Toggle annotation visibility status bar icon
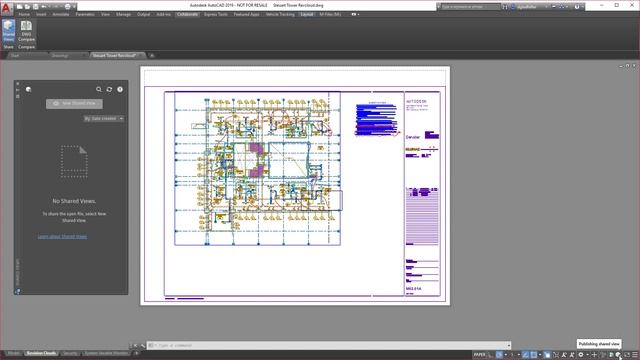 [x=564, y=355]
